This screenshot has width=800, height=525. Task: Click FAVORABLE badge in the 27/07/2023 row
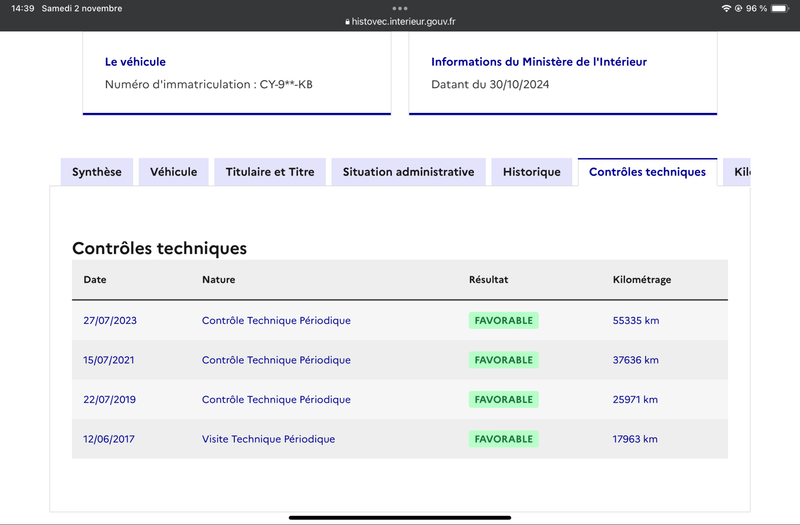click(504, 320)
